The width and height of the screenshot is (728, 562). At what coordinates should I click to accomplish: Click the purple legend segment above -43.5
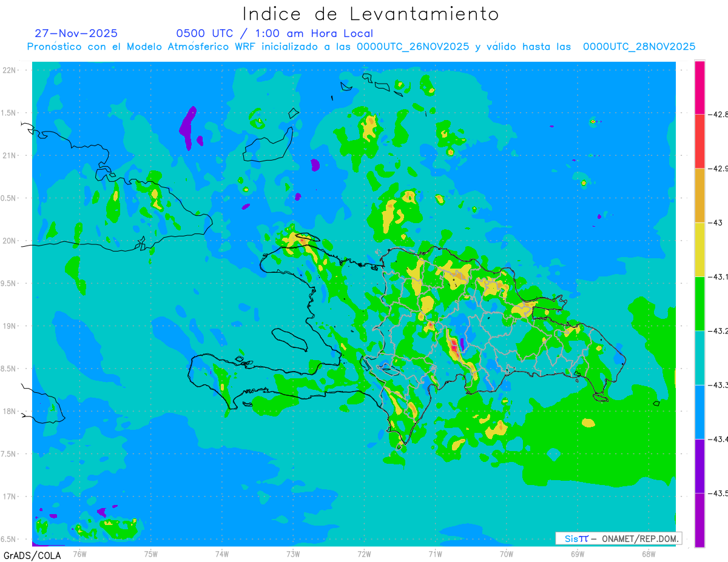tap(699, 466)
